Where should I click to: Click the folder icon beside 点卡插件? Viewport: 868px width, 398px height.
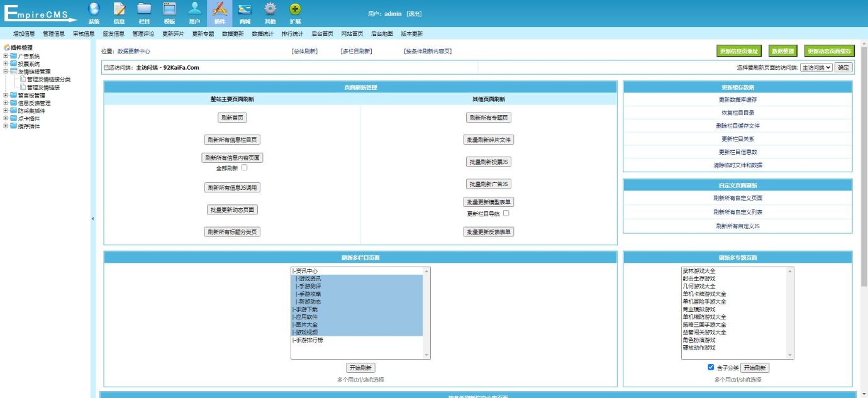click(14, 118)
